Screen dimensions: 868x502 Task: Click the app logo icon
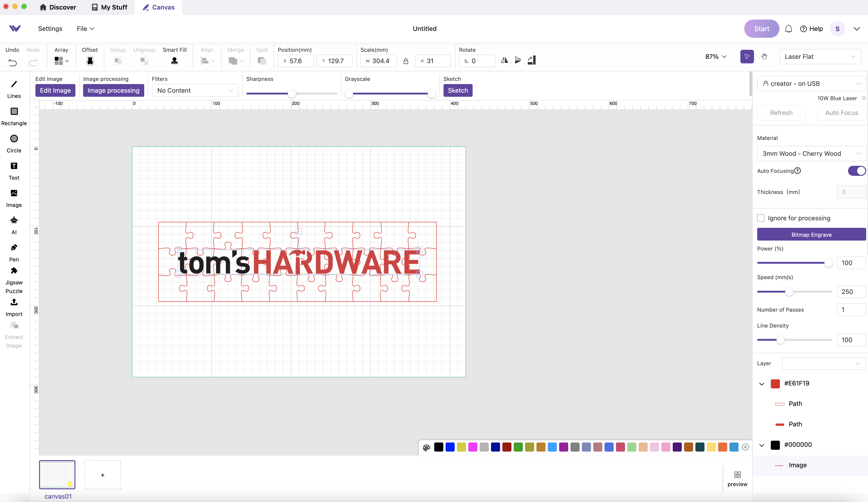pos(15,29)
